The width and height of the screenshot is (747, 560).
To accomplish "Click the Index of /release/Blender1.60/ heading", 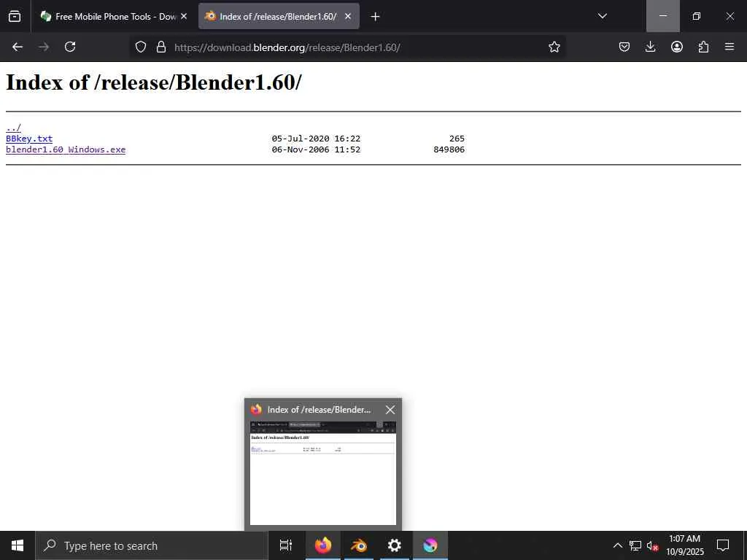I will (153, 82).
